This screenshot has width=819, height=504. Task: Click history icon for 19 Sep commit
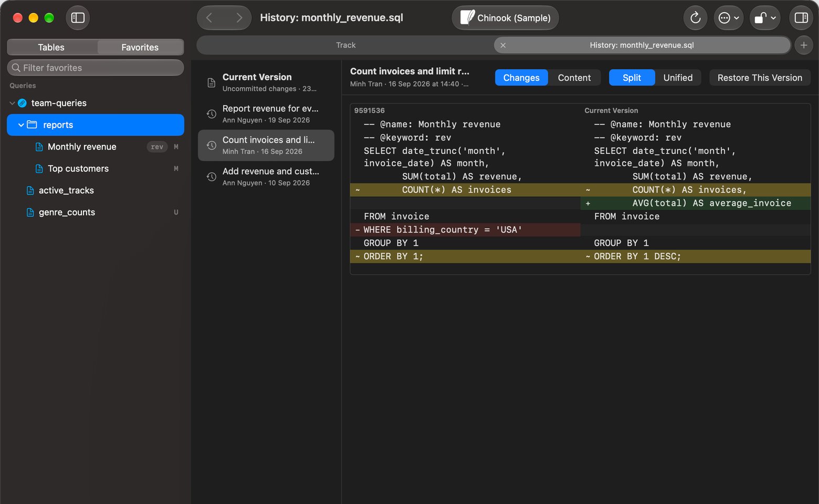click(x=211, y=114)
